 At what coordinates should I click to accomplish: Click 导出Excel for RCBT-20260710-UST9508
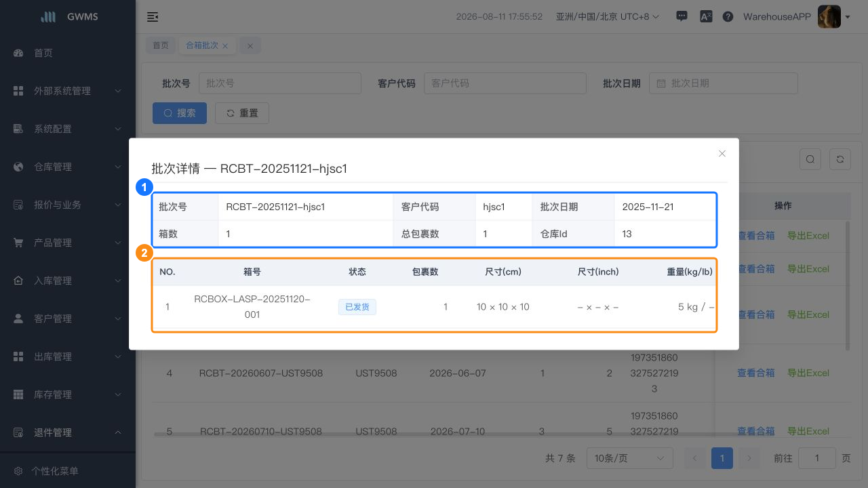[x=808, y=431]
